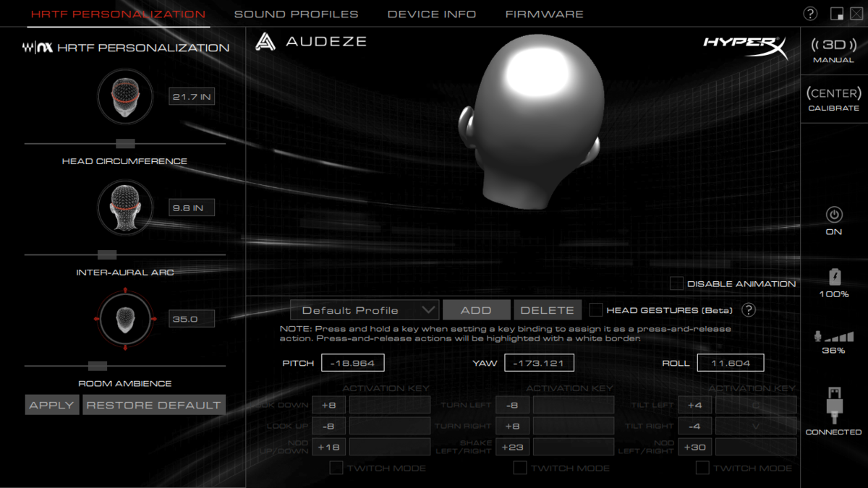Click the Inter-Aural Arc slider handle
The height and width of the screenshot is (488, 868).
(x=107, y=254)
